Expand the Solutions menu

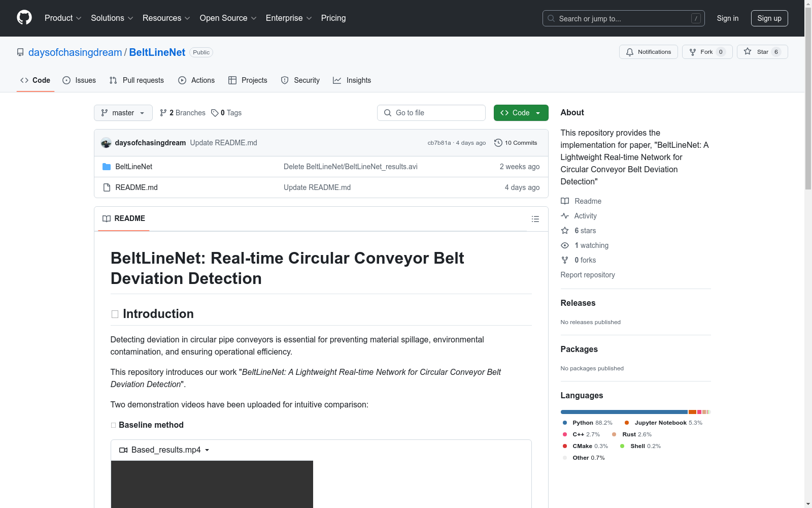112,18
